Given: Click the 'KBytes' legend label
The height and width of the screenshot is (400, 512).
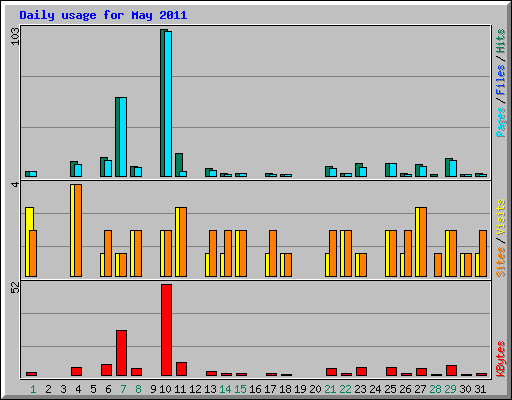Looking at the screenshot, I should (x=501, y=359).
